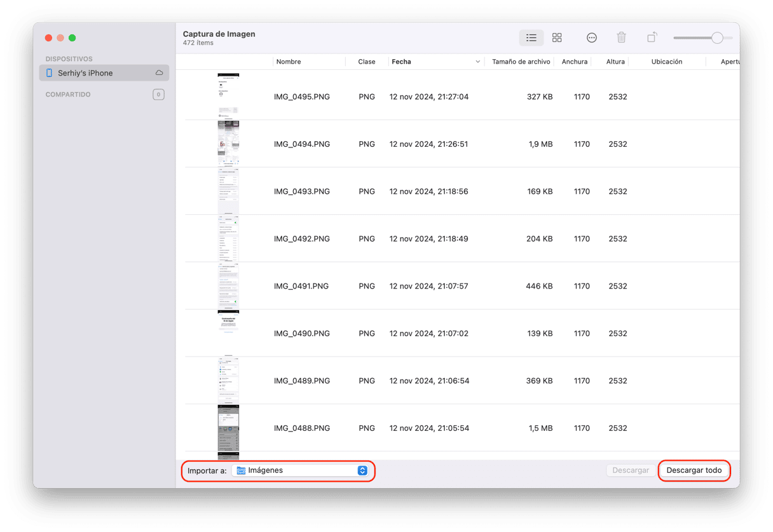Open the Importar a destination dropdown

tap(301, 471)
